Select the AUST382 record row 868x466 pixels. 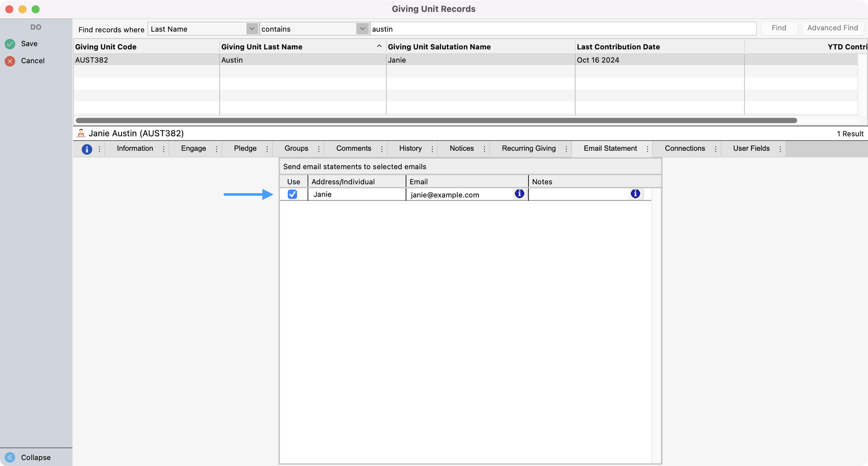click(297, 60)
